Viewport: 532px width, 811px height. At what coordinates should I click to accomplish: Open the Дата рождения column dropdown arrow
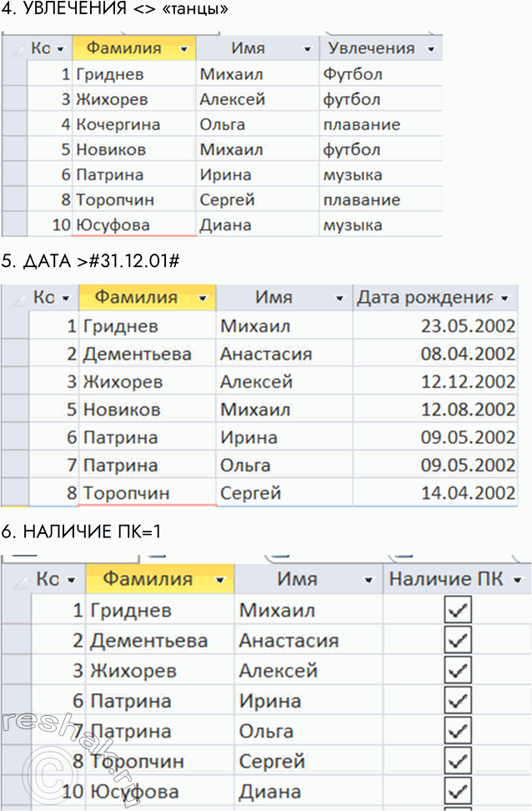[505, 298]
